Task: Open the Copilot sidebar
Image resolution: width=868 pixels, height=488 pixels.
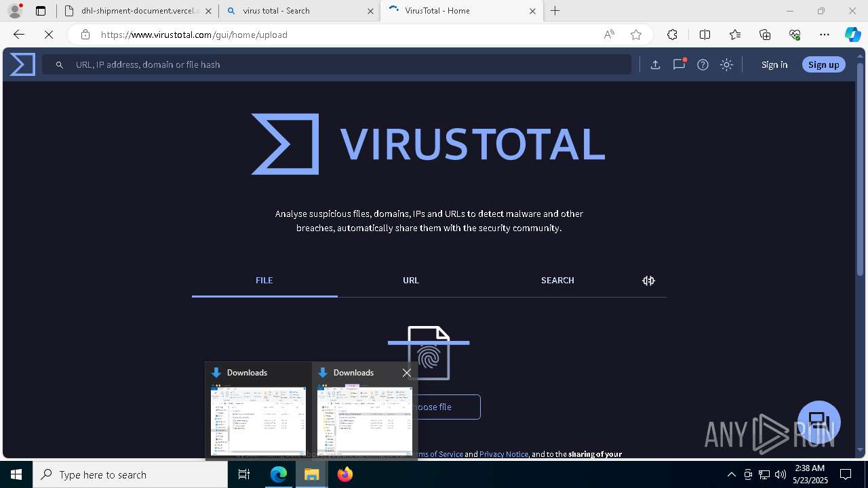Action: click(x=853, y=35)
